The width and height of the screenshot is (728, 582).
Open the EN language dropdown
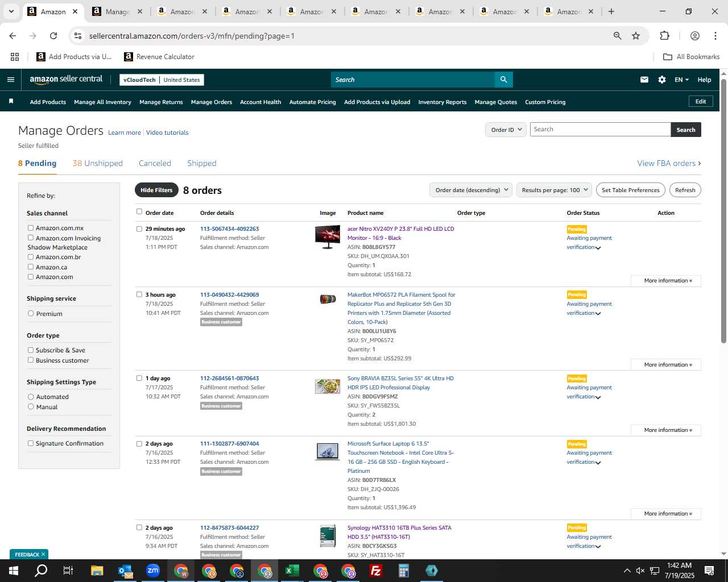point(681,80)
